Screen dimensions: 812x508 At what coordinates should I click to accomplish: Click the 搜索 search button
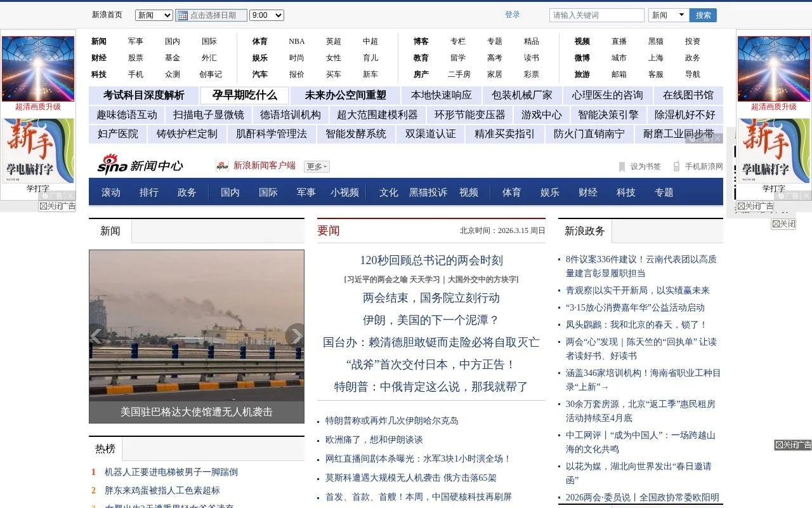tap(702, 15)
